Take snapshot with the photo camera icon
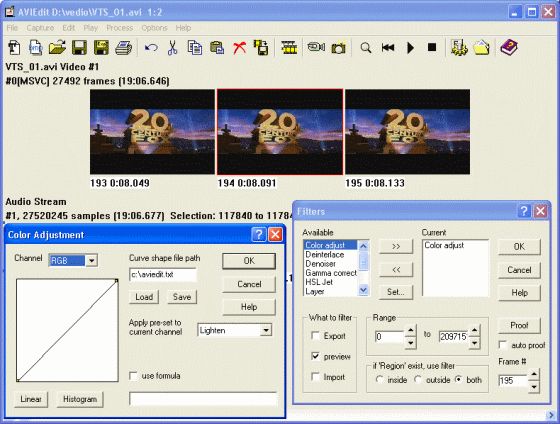 (x=338, y=48)
